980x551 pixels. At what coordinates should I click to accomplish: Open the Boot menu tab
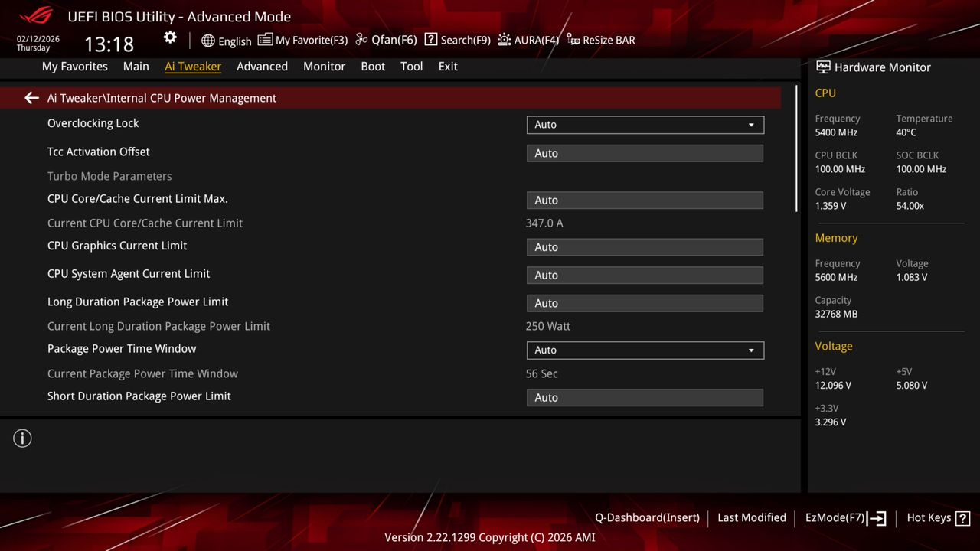[x=373, y=67]
